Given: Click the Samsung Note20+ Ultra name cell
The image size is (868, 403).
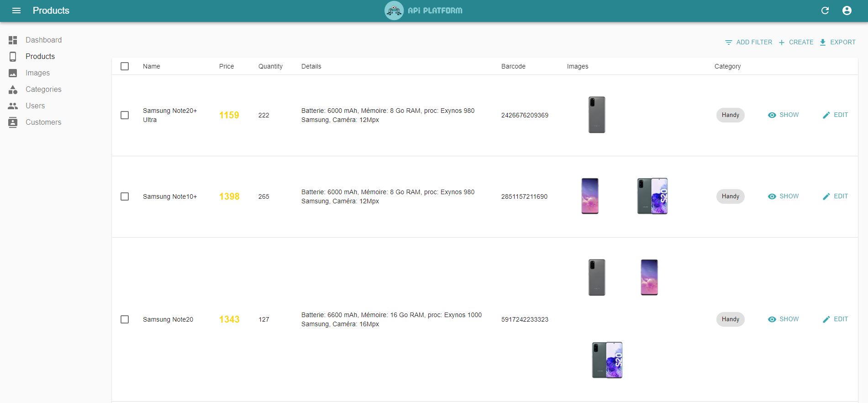Looking at the screenshot, I should tap(170, 115).
